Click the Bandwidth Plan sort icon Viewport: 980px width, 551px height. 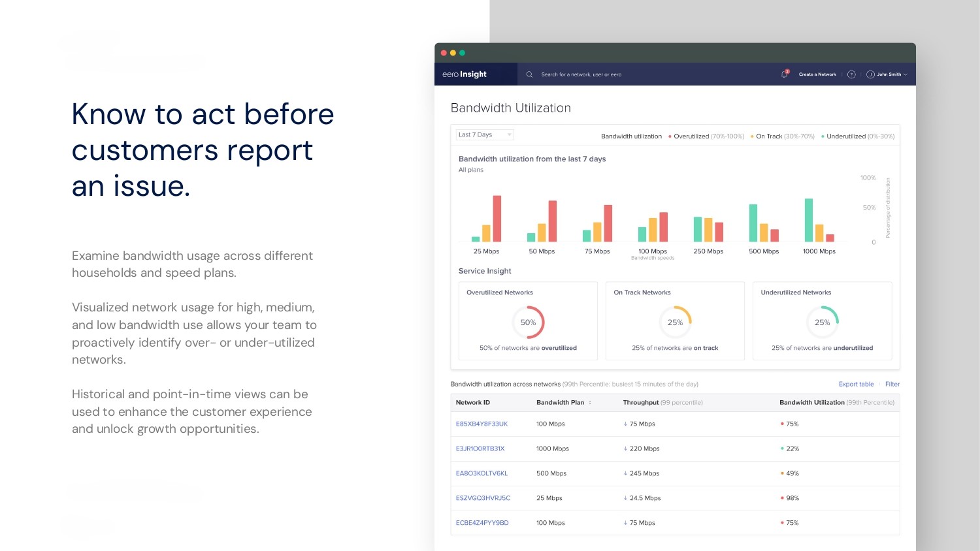590,403
